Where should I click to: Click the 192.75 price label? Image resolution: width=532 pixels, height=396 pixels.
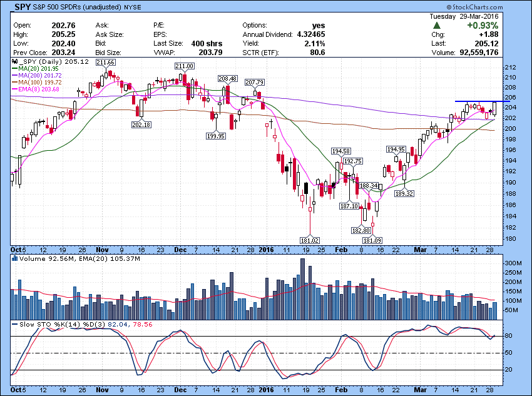click(x=353, y=161)
